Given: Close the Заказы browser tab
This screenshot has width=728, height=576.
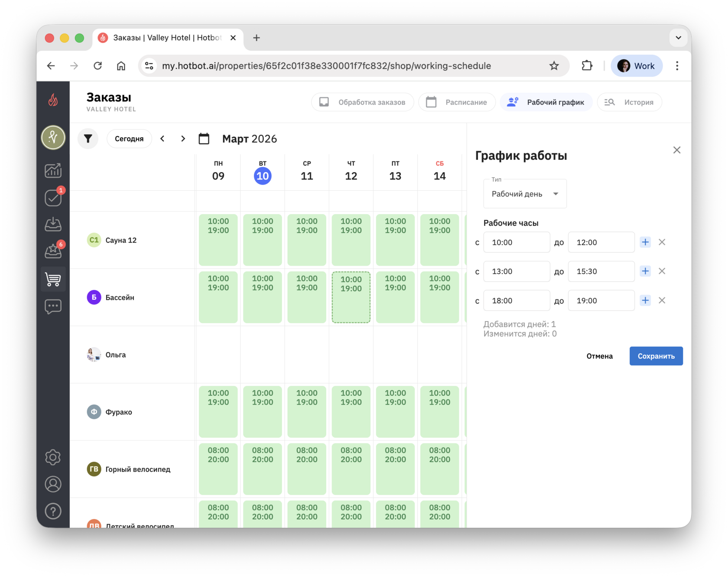Looking at the screenshot, I should coord(233,38).
